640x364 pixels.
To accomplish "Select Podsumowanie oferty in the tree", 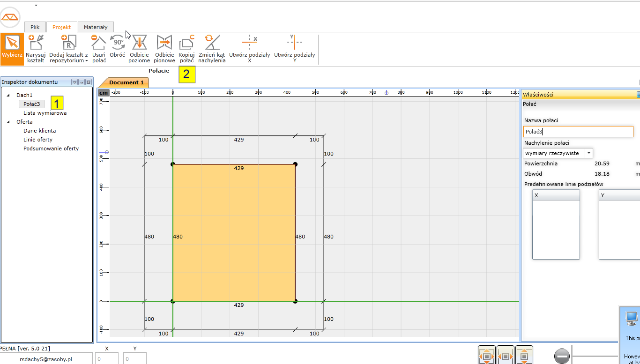I will pyautogui.click(x=51, y=149).
